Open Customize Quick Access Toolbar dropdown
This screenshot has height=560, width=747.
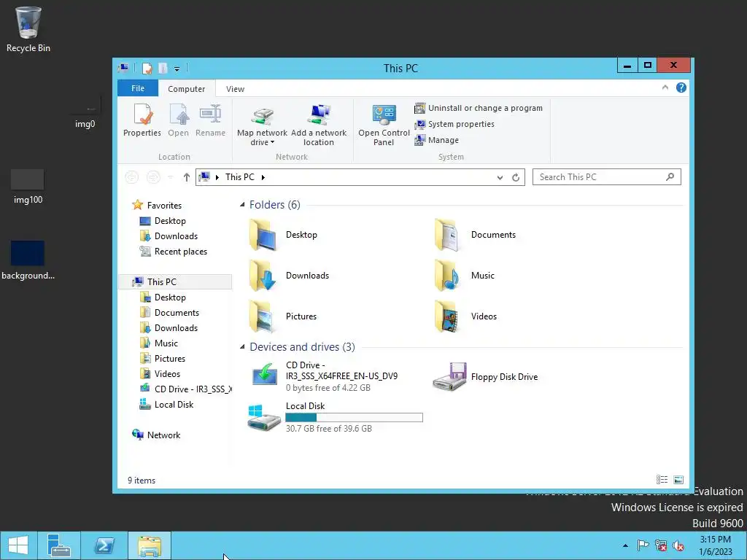click(177, 69)
